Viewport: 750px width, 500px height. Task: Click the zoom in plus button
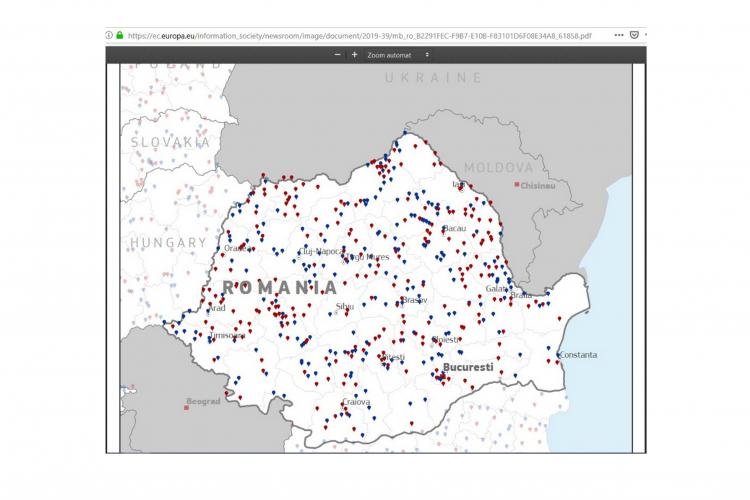pos(354,54)
